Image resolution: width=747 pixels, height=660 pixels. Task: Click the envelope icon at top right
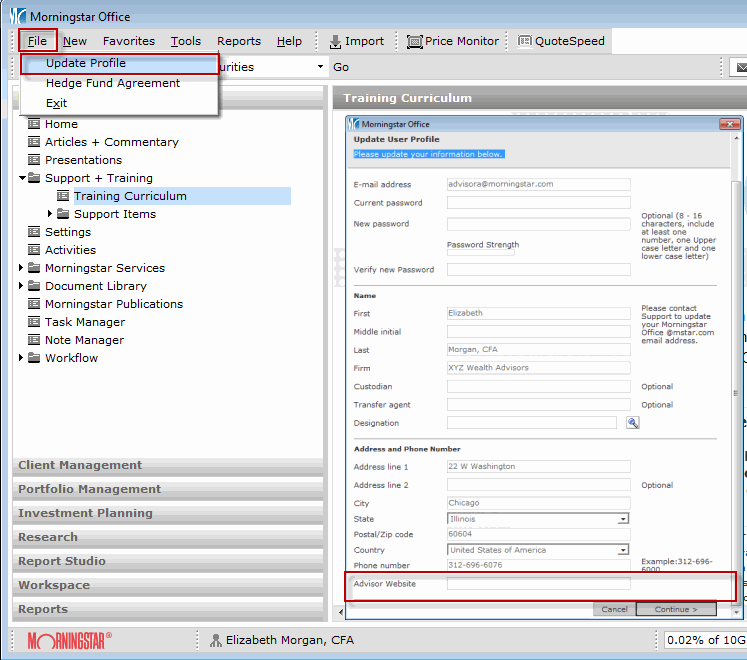(x=739, y=68)
